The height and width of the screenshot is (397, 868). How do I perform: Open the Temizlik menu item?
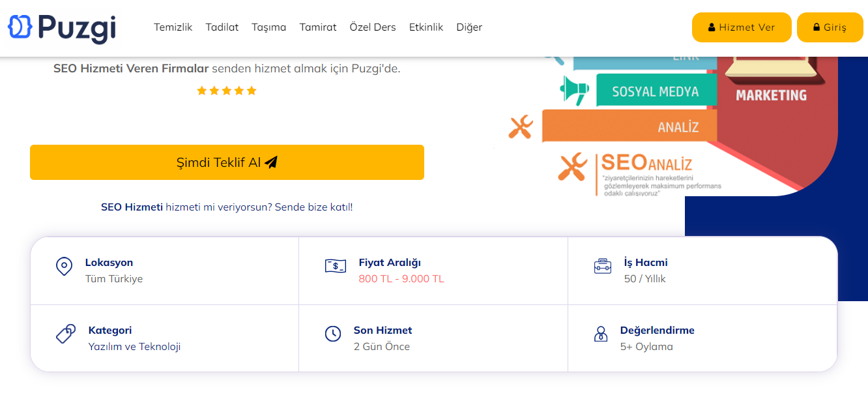click(x=173, y=27)
